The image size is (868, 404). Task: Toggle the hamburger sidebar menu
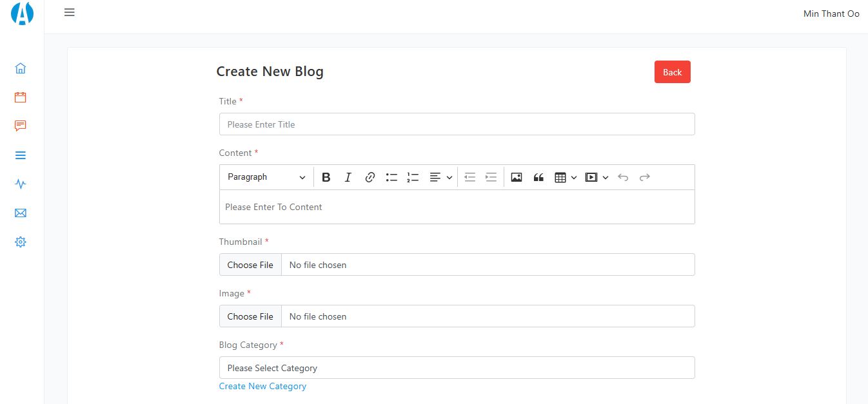coord(70,12)
